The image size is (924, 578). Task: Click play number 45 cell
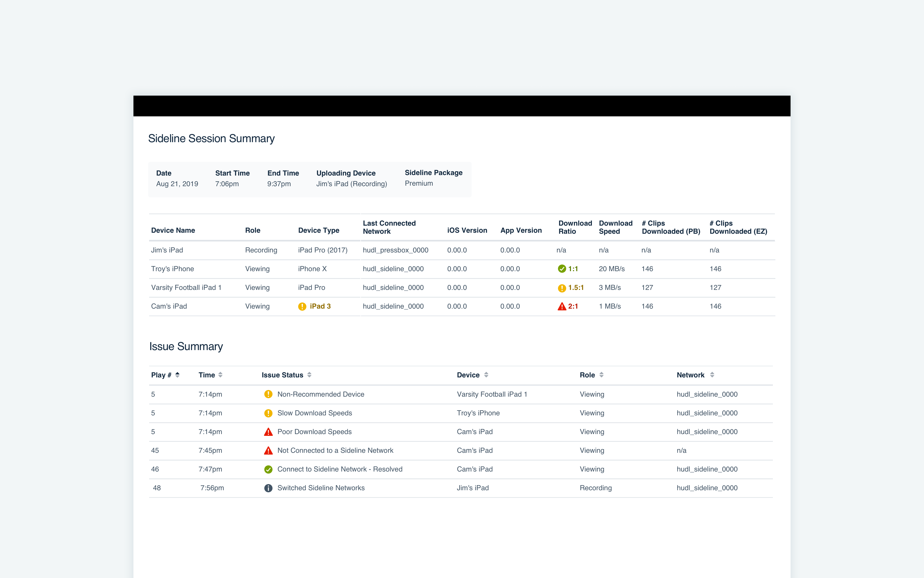tap(155, 450)
